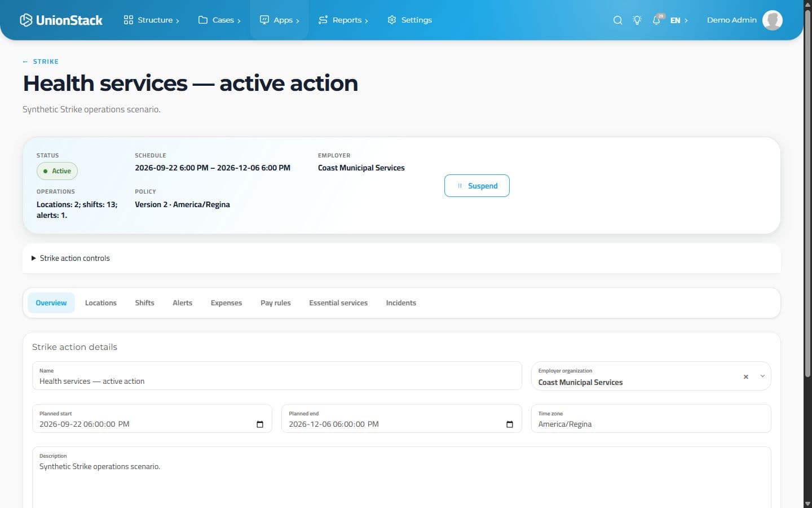
Task: Click the Demo Admin user name
Action: coord(732,20)
